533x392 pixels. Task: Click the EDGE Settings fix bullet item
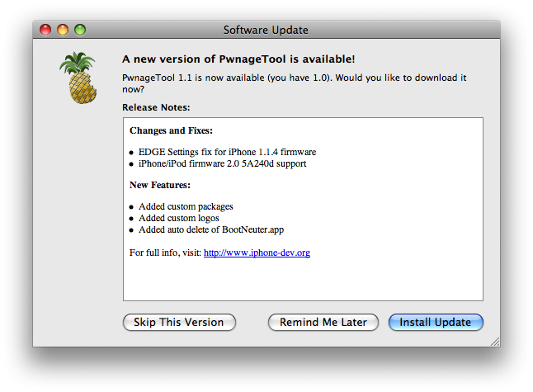tap(227, 153)
